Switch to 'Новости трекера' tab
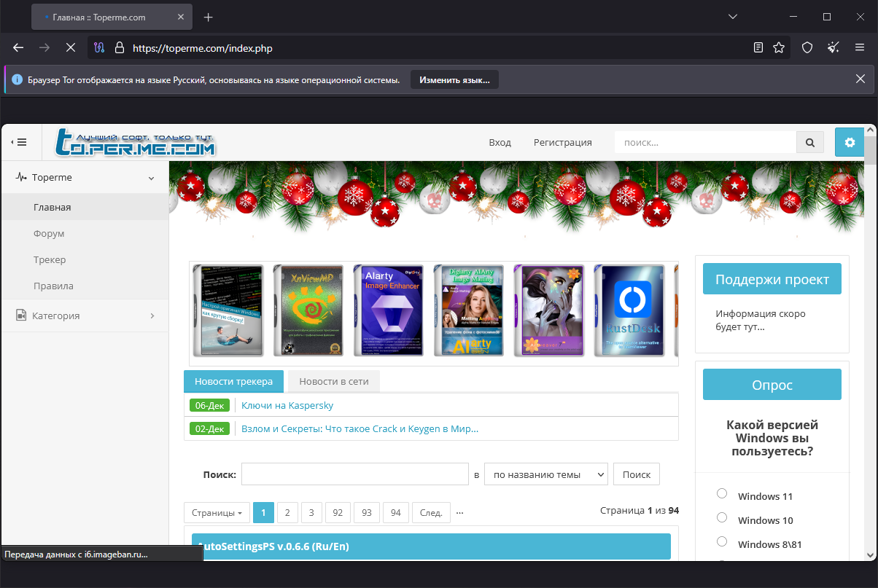Screen dimensions: 878x588 (x=233, y=381)
